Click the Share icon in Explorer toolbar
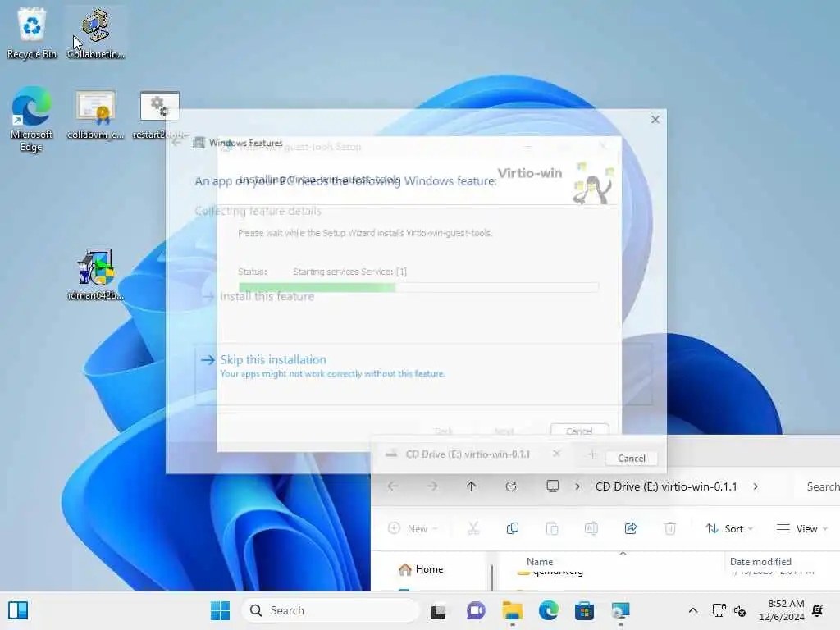Screen dimensions: 840x630 631,529
